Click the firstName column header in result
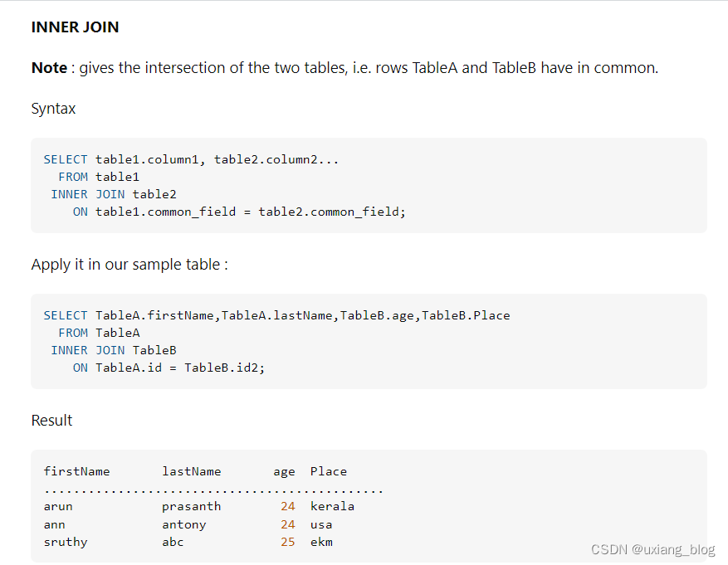The image size is (728, 565). 76,471
